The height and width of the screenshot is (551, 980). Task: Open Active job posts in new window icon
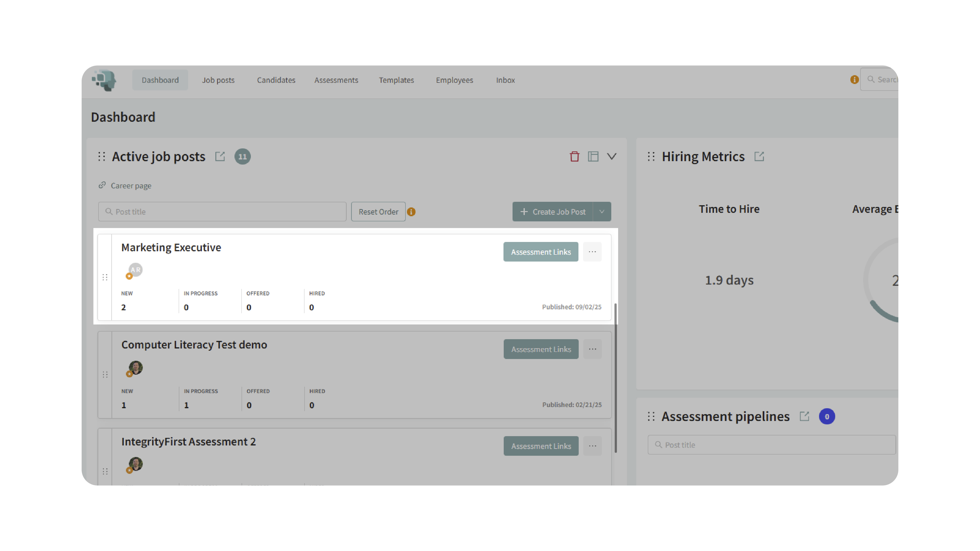click(x=220, y=156)
